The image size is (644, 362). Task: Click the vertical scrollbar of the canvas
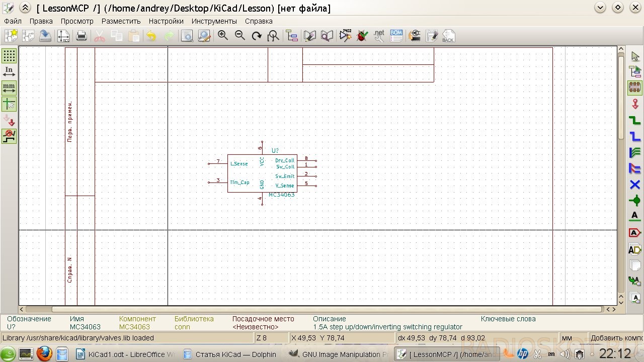[x=621, y=99]
